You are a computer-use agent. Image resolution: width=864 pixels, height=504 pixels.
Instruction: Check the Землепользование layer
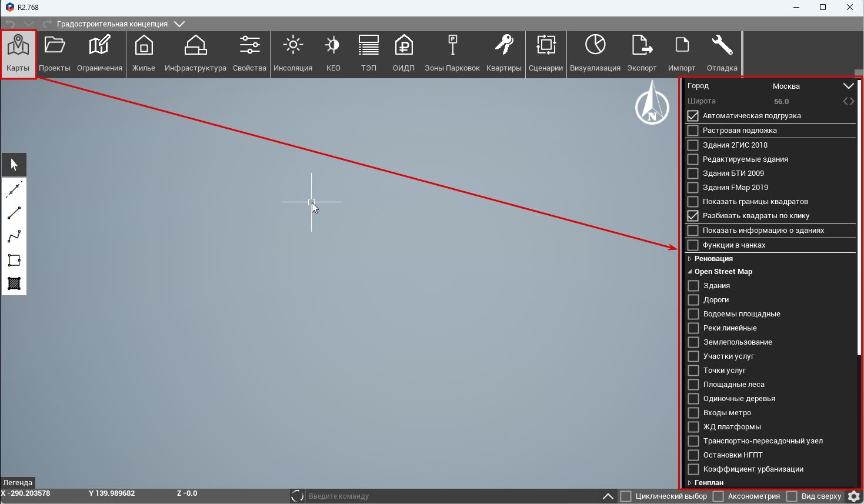point(693,342)
